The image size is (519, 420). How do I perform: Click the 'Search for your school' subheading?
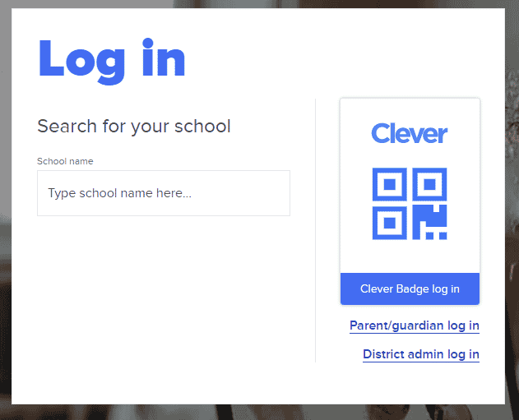(x=134, y=127)
